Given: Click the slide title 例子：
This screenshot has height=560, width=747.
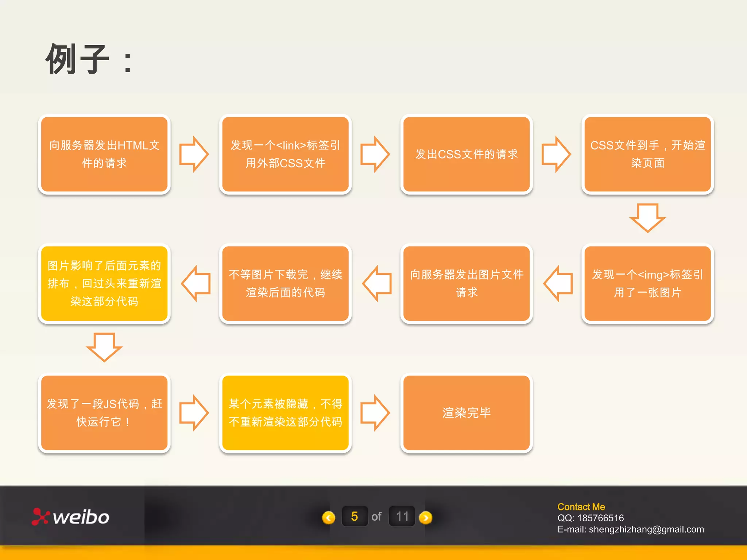Looking at the screenshot, I should click(x=89, y=59).
